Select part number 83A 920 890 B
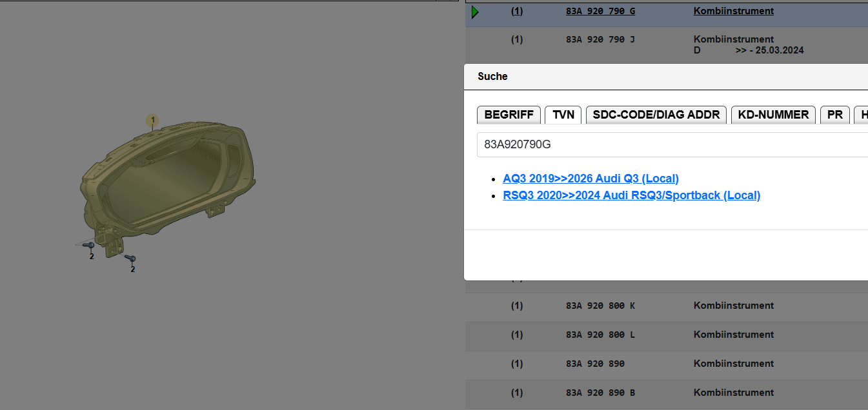The height and width of the screenshot is (410, 868). click(x=600, y=393)
